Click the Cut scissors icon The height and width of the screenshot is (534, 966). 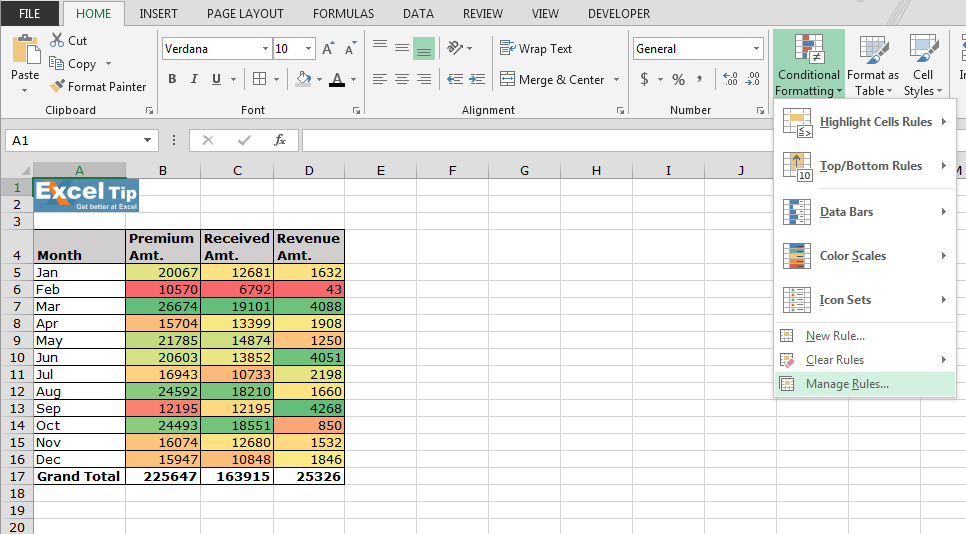(57, 41)
